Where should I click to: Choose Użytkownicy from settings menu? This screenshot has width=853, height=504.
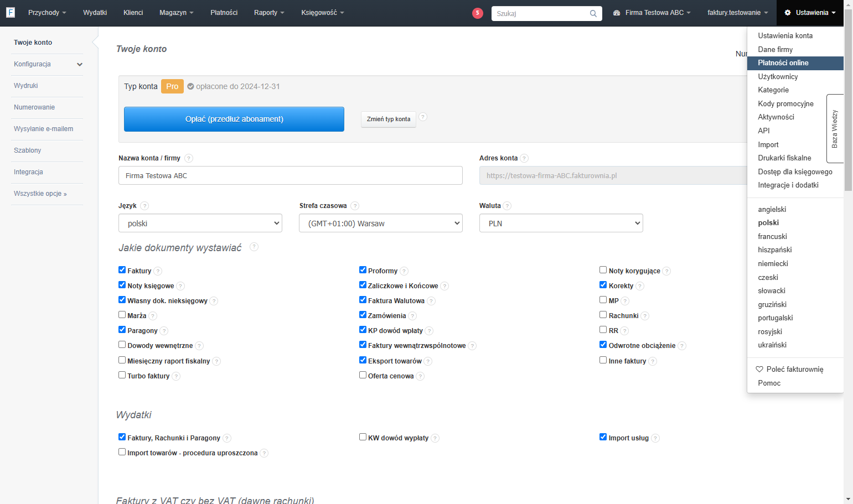(778, 76)
